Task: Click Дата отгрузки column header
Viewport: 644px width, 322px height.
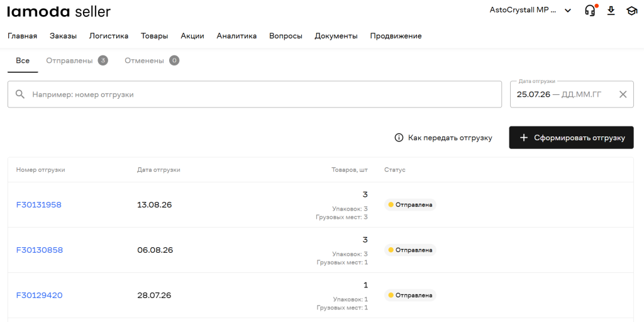Action: coord(158,170)
